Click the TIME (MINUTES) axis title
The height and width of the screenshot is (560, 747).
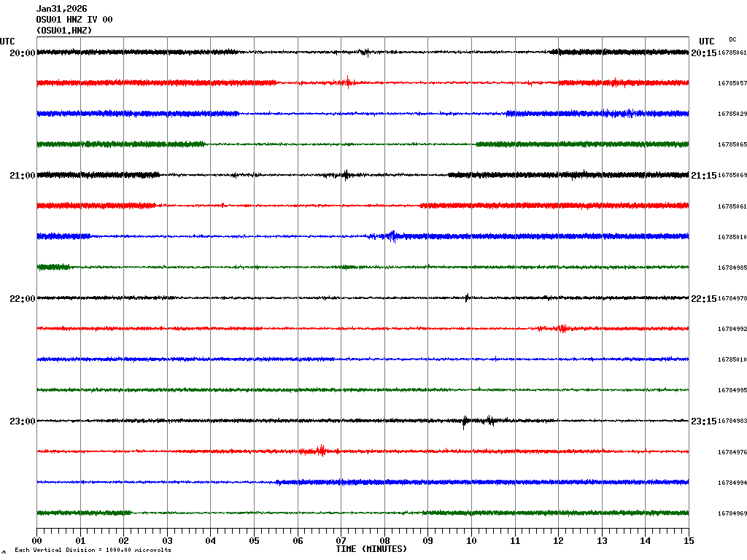tap(371, 548)
